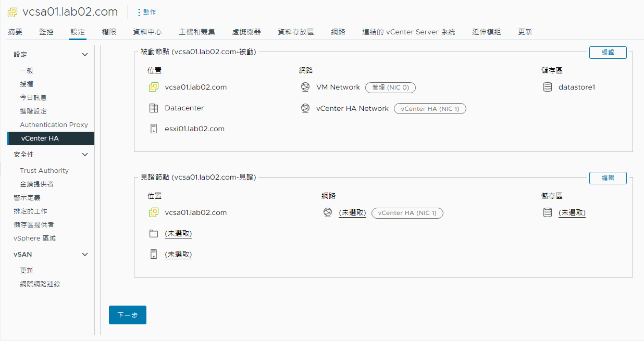Select vCenter HA in sidebar

tap(51, 138)
